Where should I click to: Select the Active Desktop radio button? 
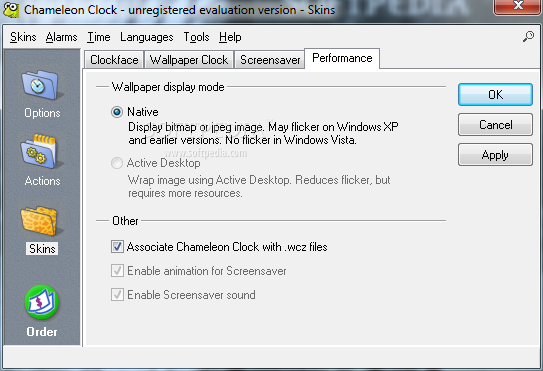(x=117, y=163)
